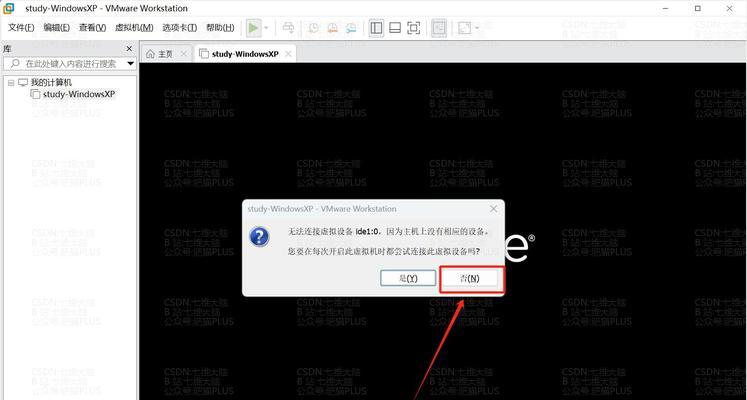Click the revert to snapshot icon

(332, 28)
